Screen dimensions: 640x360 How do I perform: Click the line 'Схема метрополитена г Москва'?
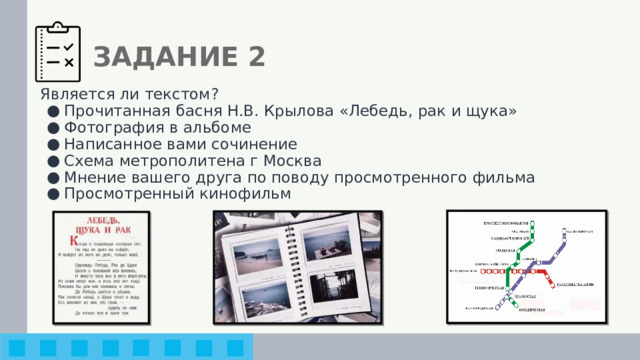[x=193, y=161]
